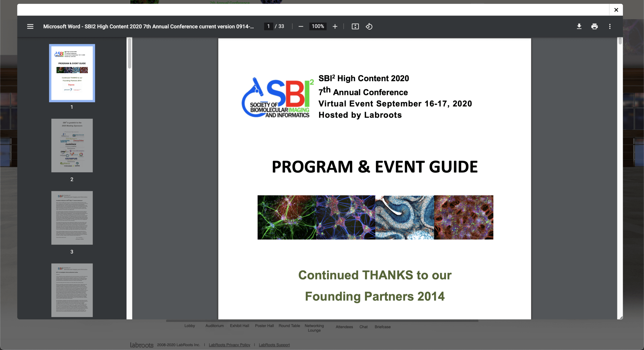Download the PDF file

[579, 26]
